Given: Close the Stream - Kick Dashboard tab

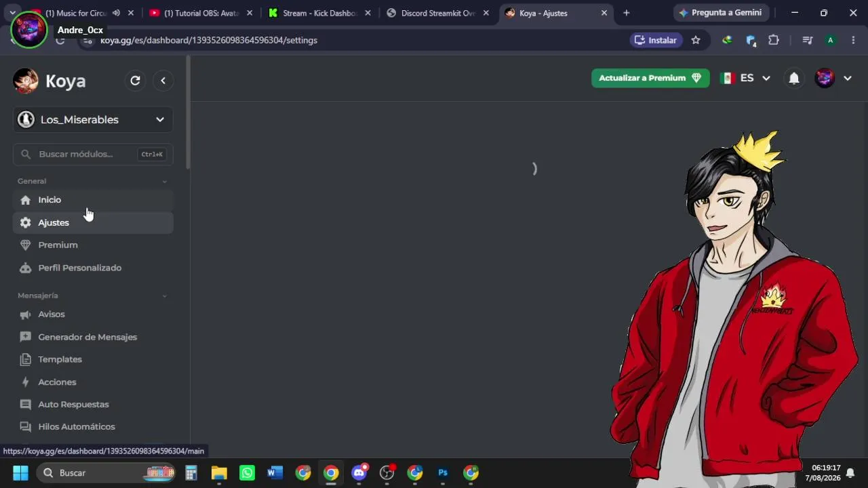Looking at the screenshot, I should [368, 13].
